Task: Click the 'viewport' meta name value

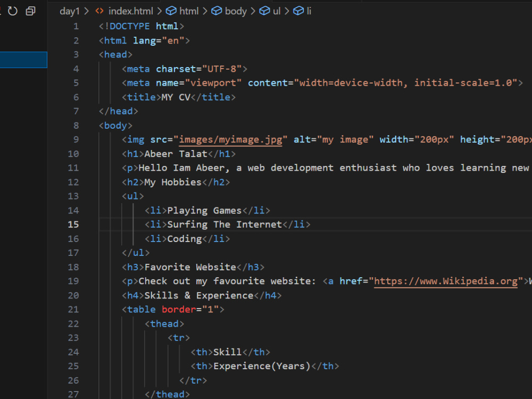Action: pos(213,83)
